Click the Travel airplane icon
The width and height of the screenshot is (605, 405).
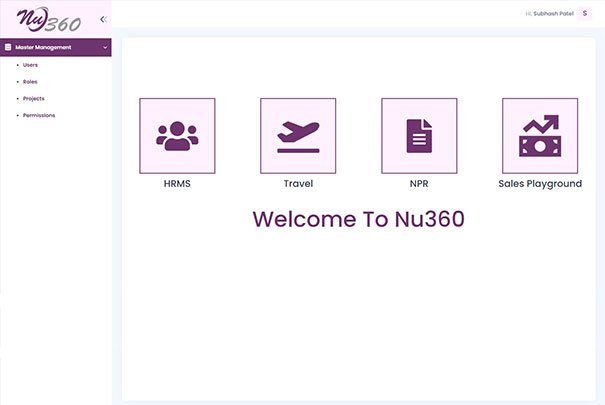click(298, 136)
